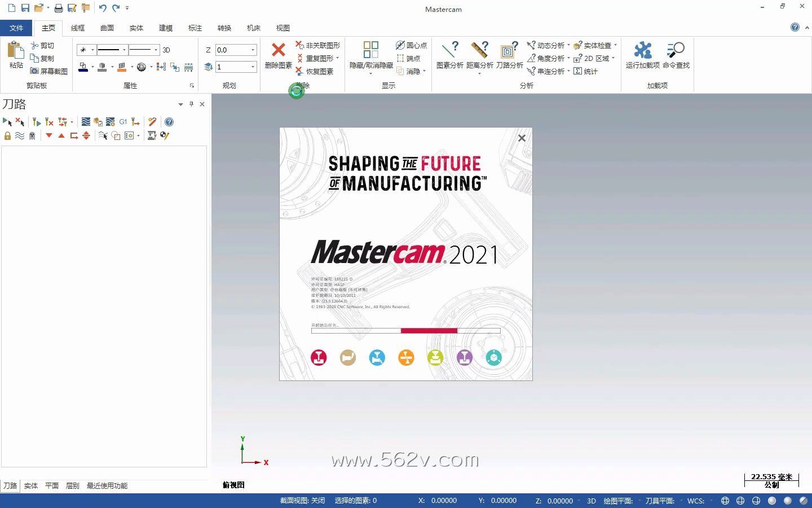812x508 pixels.
Task: Click the copy button
Action: [42, 58]
